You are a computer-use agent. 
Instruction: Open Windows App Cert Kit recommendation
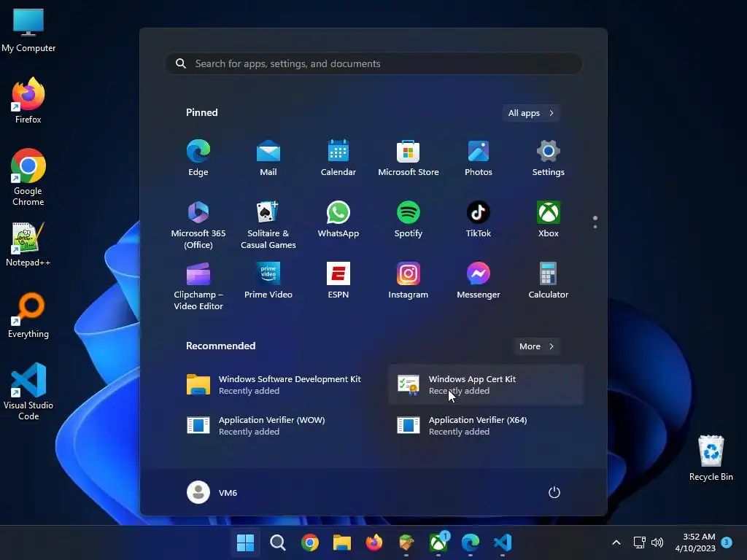(x=486, y=385)
